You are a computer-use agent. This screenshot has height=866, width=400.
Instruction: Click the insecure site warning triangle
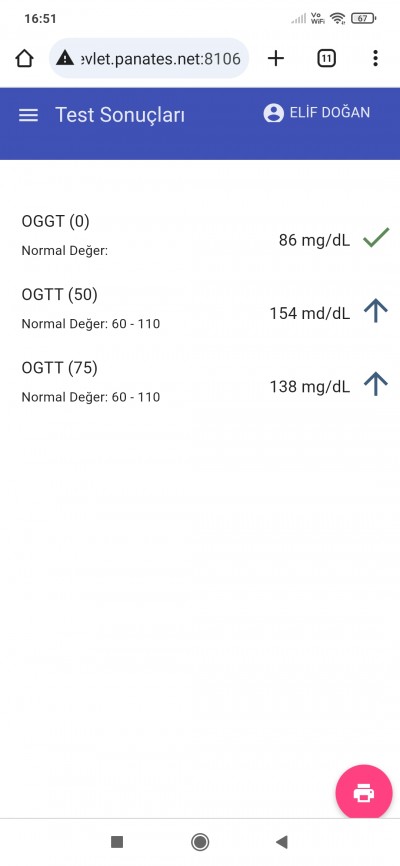pyautogui.click(x=65, y=57)
